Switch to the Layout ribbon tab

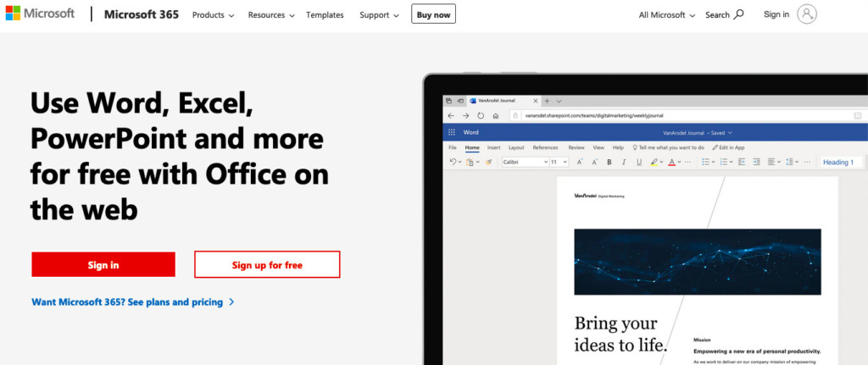[516, 147]
